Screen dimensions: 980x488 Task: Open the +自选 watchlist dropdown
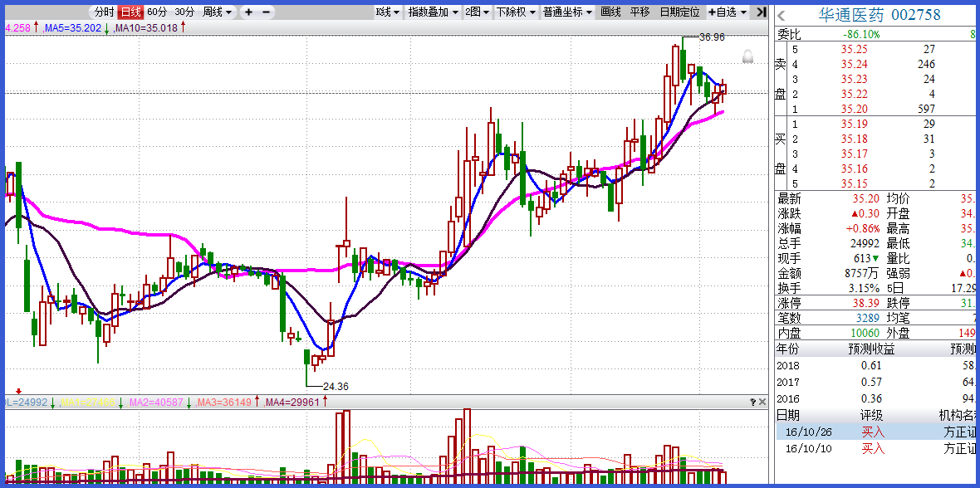coord(728,12)
